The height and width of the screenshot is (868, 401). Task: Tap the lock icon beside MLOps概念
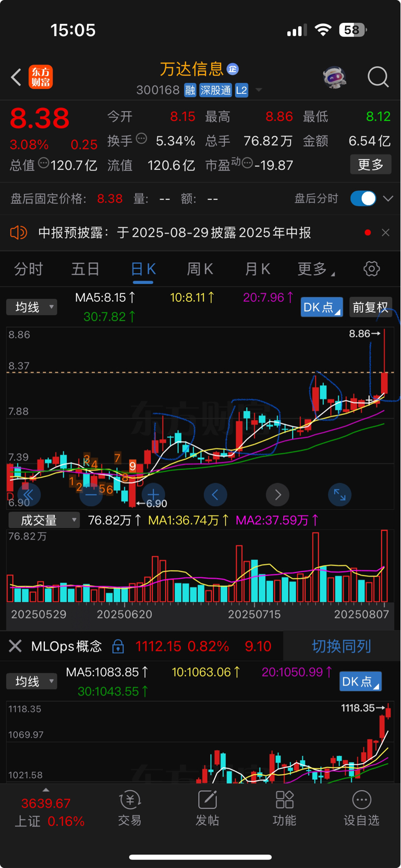118,646
